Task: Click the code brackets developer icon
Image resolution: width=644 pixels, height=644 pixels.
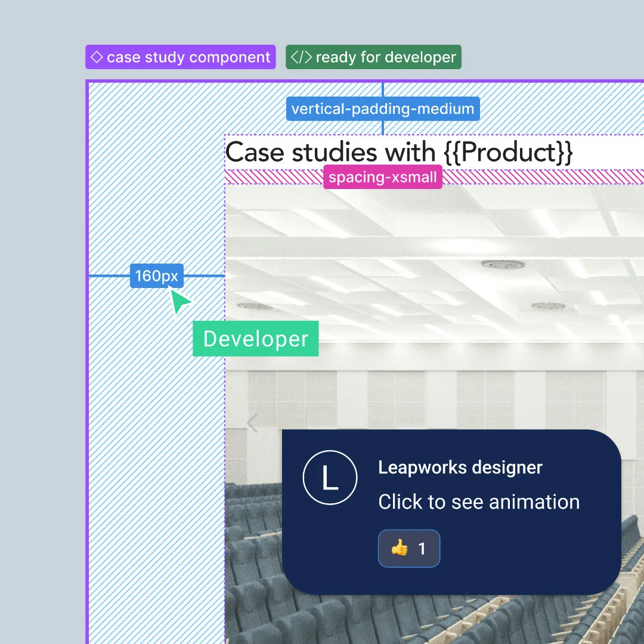Action: [x=301, y=57]
